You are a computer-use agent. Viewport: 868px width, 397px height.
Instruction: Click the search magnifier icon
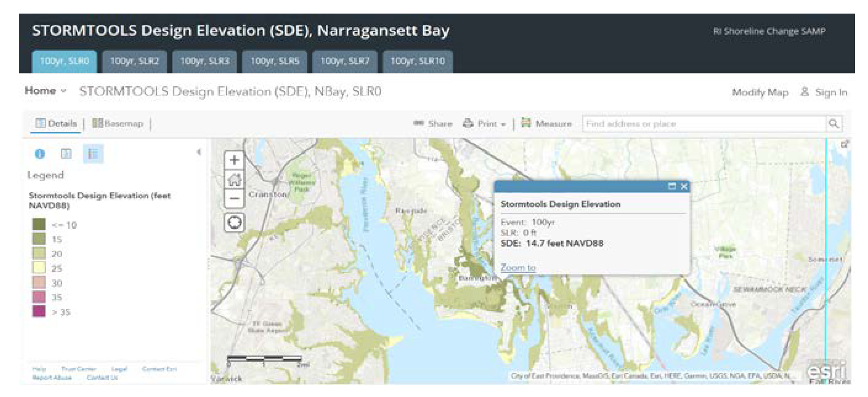coord(833,124)
